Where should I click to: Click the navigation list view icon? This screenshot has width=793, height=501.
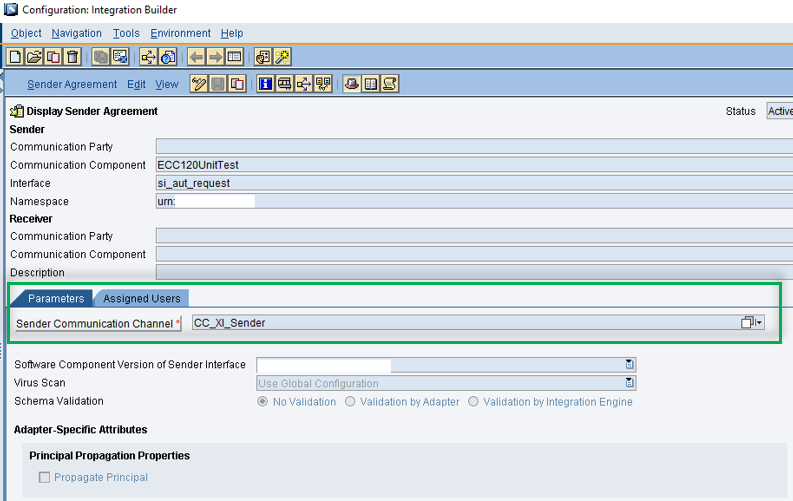[234, 57]
